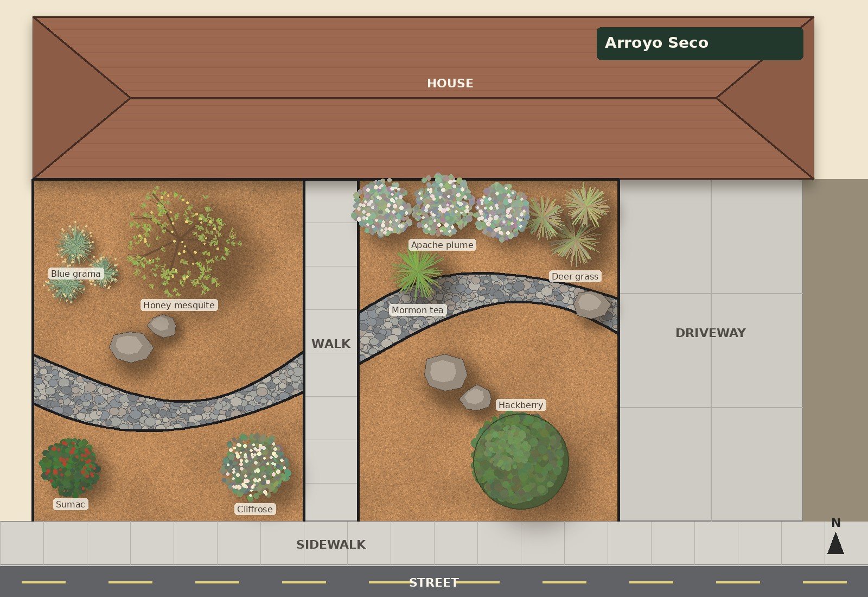Select the "Sumac" label
868x597 pixels.
tap(71, 504)
